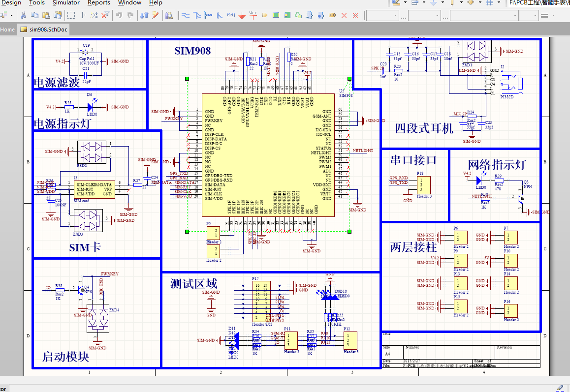This screenshot has width=570, height=392.
Task: Select the Header 8X2 P17 component
Action: (x=262, y=301)
